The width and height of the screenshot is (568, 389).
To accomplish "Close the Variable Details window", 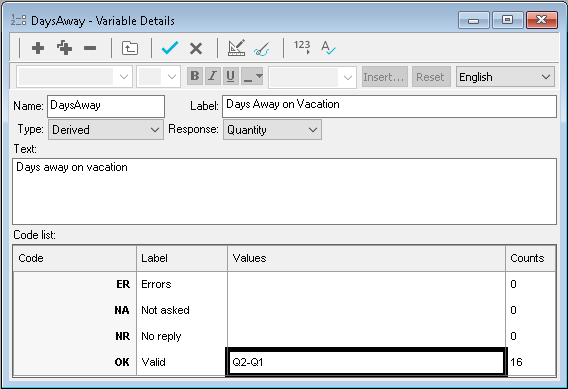I will click(542, 20).
